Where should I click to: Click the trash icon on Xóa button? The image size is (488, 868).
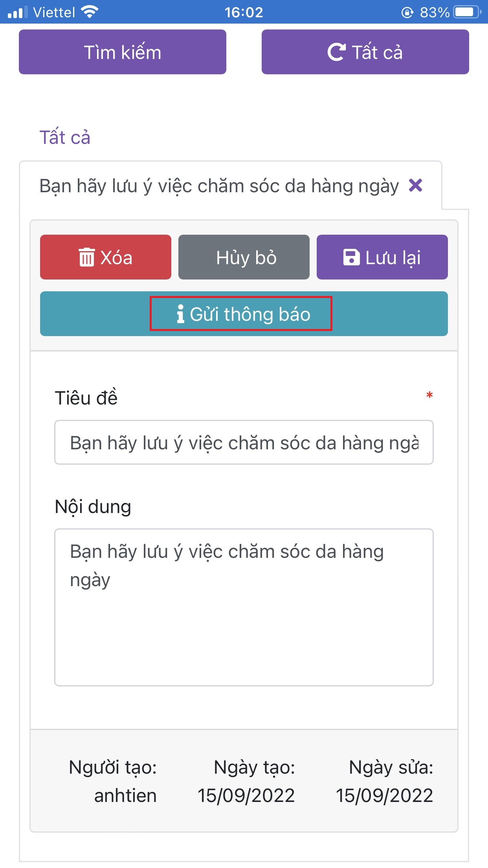(x=86, y=257)
